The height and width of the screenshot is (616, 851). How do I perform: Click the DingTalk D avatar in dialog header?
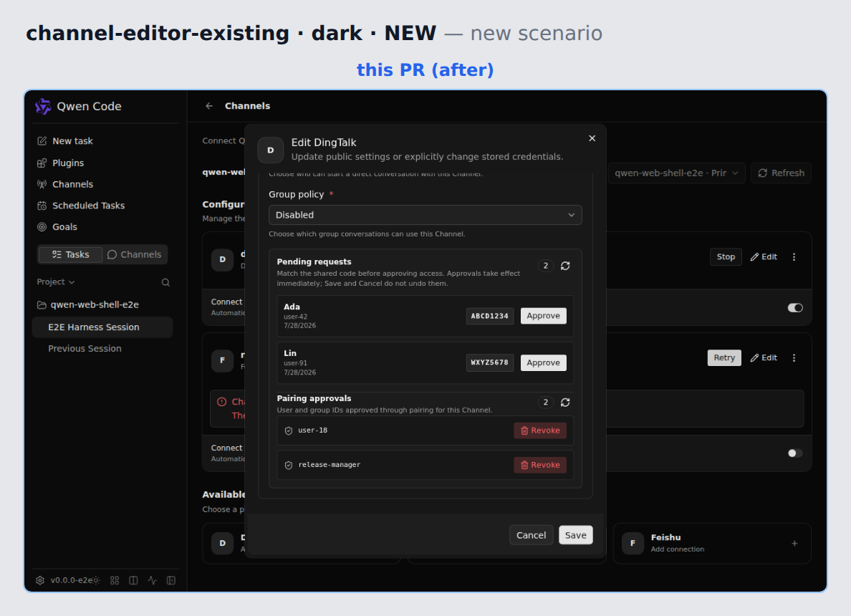coord(270,150)
